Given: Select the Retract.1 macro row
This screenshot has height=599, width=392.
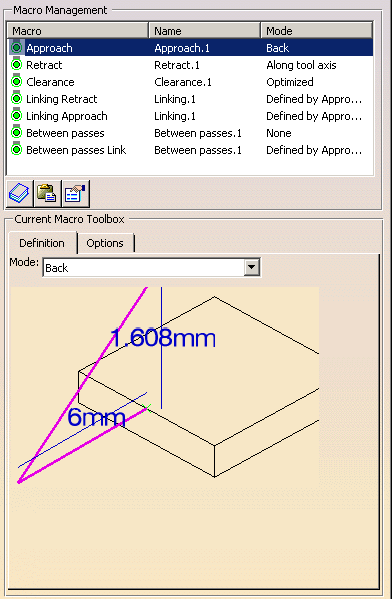Looking at the screenshot, I should coord(190,65).
